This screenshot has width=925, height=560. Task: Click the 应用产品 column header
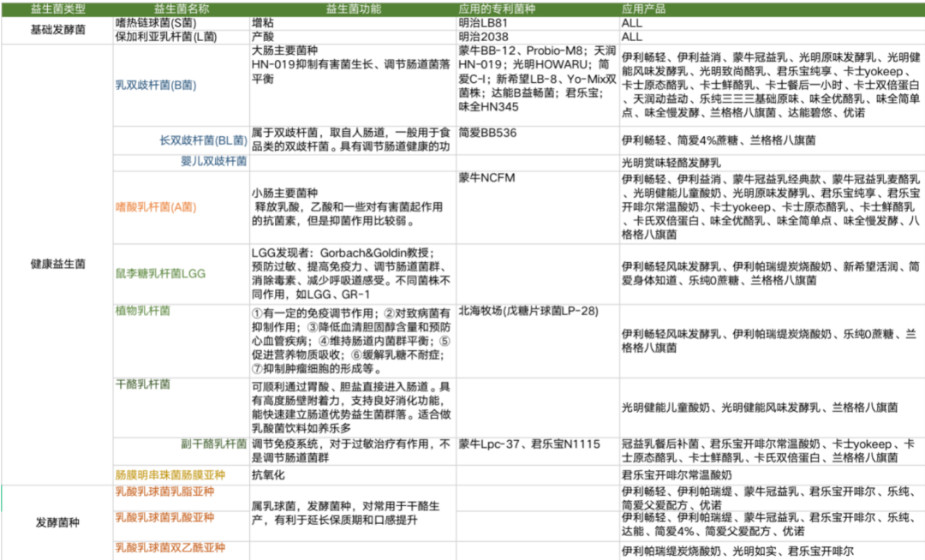pyautogui.click(x=772, y=9)
